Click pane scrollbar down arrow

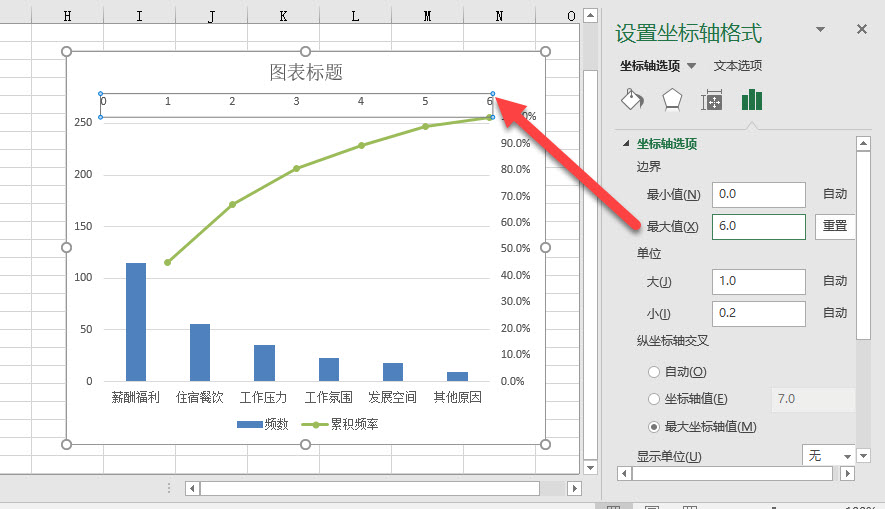tap(864, 455)
